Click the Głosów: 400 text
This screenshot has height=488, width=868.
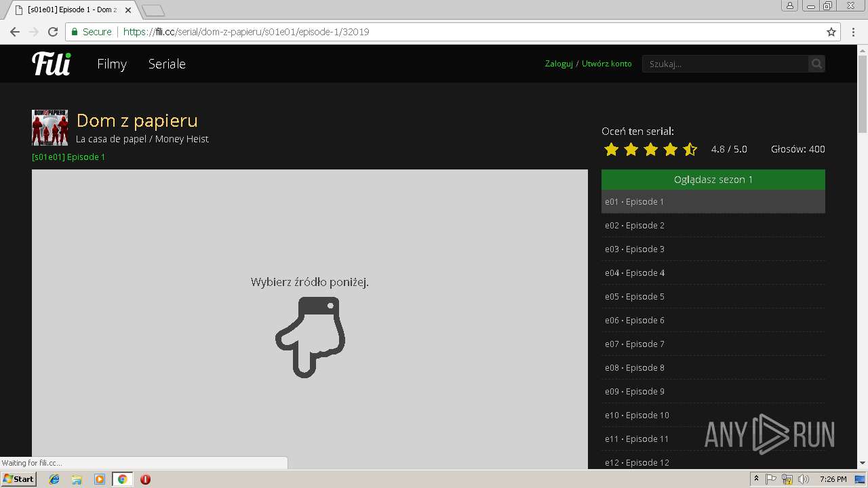click(798, 149)
